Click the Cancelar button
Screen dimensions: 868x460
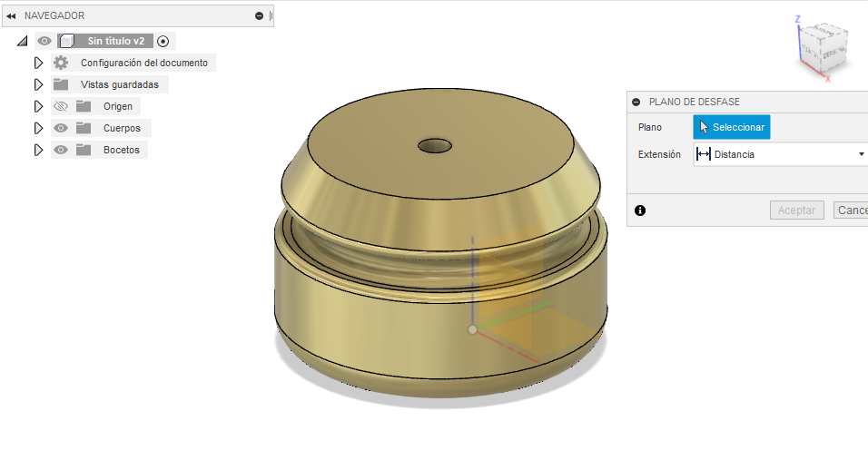[x=851, y=210]
